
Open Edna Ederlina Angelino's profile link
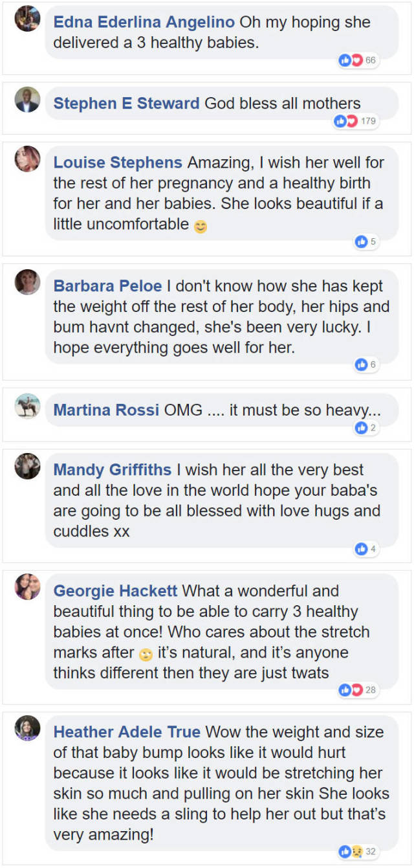pos(144,22)
